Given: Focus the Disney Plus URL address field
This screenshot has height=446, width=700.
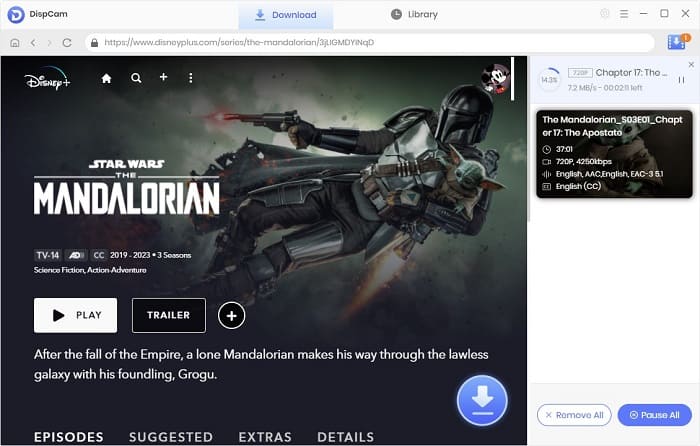Looking at the screenshot, I should point(370,42).
